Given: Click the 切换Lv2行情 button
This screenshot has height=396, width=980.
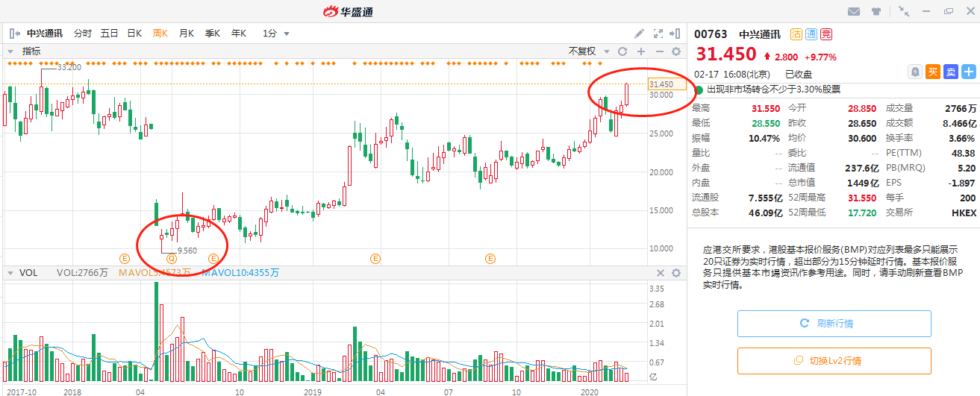Looking at the screenshot, I should 834,361.
